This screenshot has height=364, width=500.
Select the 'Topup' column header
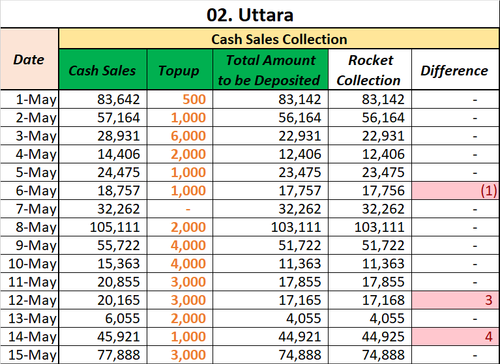coord(179,69)
